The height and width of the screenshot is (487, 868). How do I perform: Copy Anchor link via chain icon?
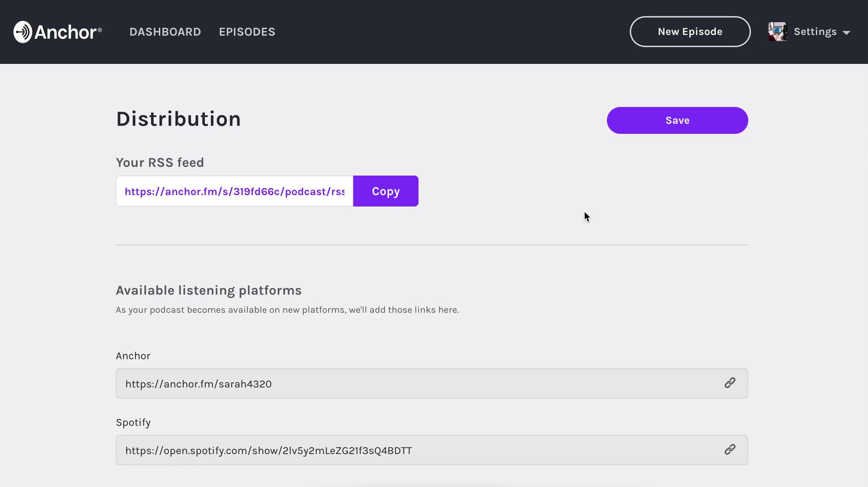pyautogui.click(x=729, y=383)
